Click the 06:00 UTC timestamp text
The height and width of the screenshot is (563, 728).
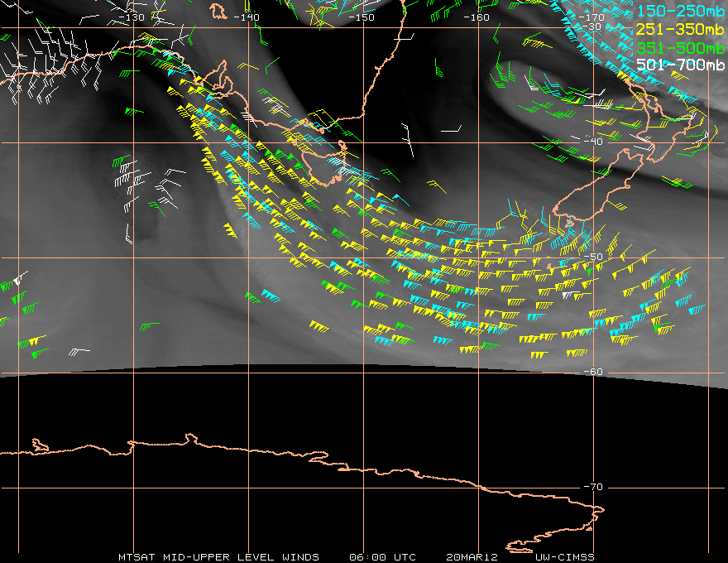point(382,557)
